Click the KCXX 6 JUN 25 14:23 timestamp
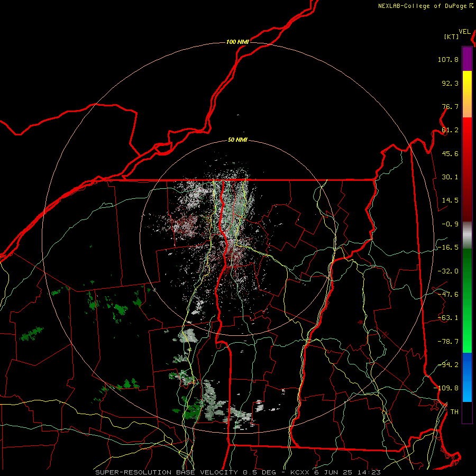The width and height of the screenshot is (476, 476). (335, 472)
